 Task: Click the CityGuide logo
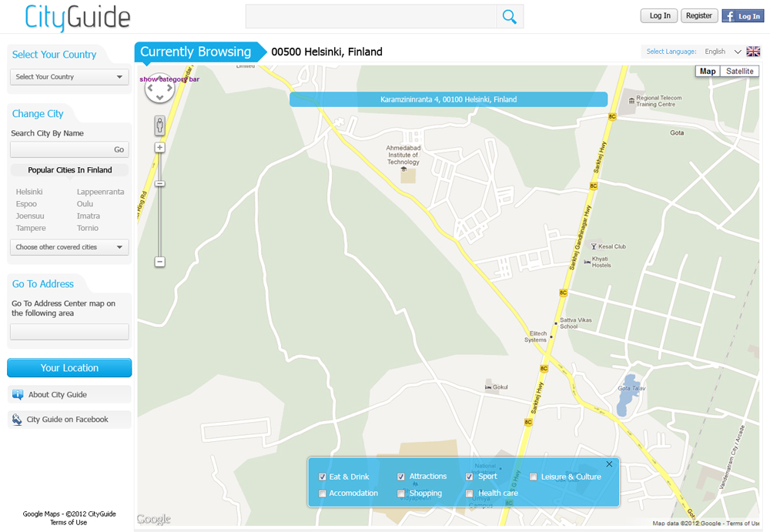click(x=78, y=18)
